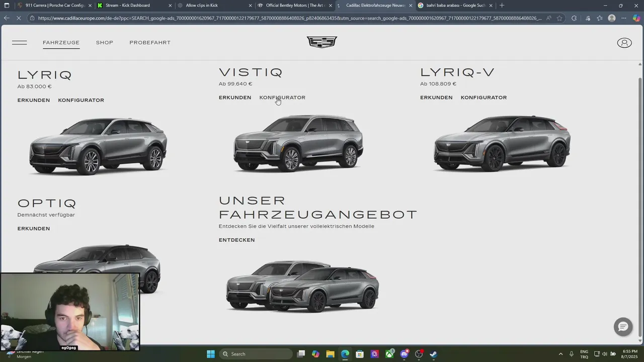This screenshot has width=644, height=362.
Task: Open Copilot icon in Edge toolbar
Action: click(636, 18)
